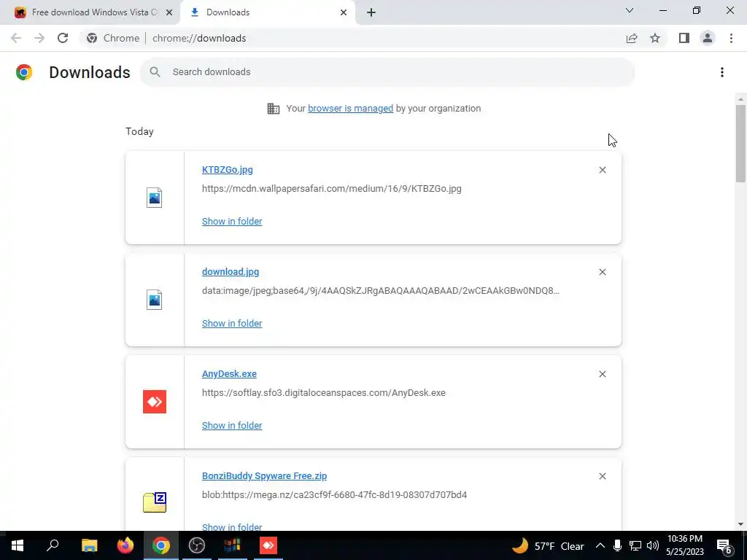Open OBS Studio from the taskbar
747x560 pixels.
[x=197, y=545]
